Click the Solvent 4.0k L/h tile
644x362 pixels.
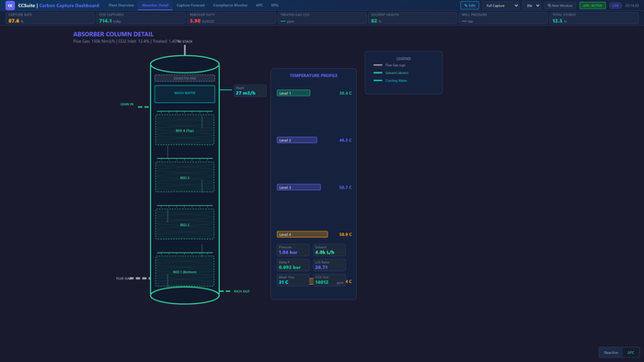(x=329, y=250)
